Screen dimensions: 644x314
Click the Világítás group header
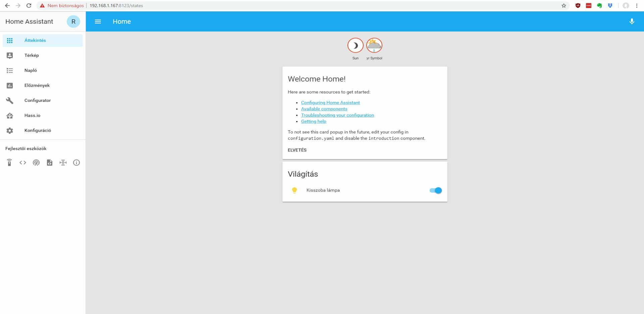pyautogui.click(x=303, y=174)
